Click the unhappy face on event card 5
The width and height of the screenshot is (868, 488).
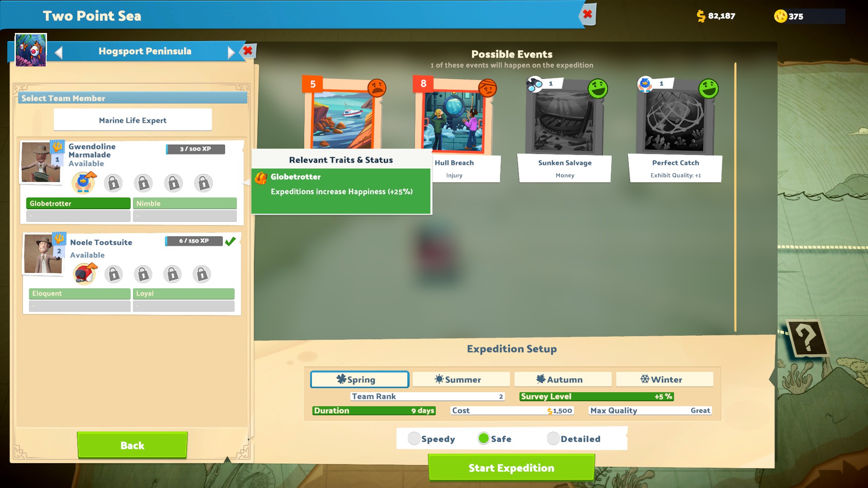tap(377, 88)
